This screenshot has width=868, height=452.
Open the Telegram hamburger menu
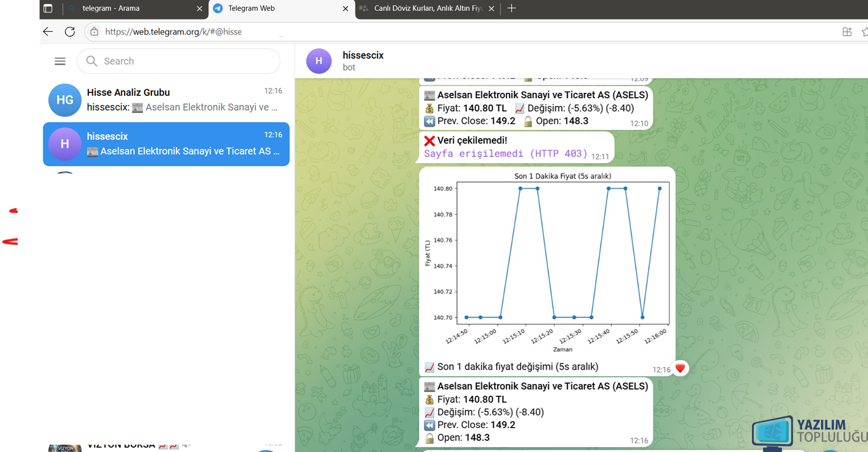pyautogui.click(x=60, y=61)
